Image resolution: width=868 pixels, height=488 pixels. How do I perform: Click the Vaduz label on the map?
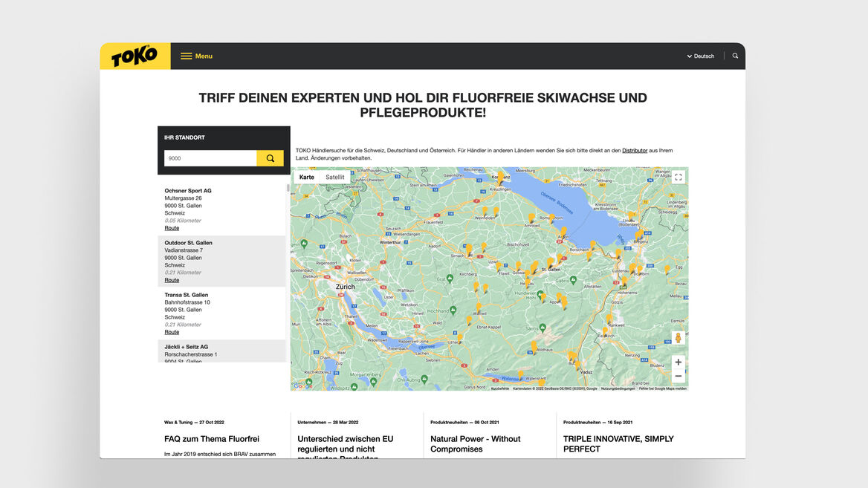[x=587, y=372]
